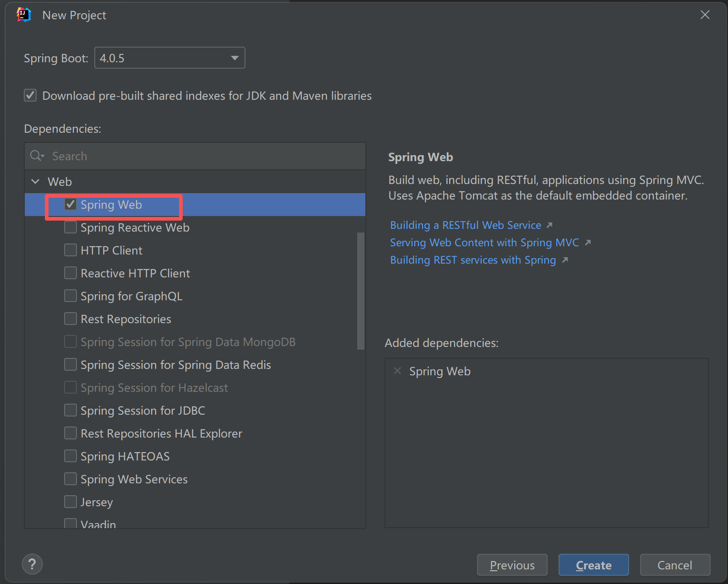The width and height of the screenshot is (728, 584).
Task: Open Building REST services with Spring link
Action: (x=473, y=260)
